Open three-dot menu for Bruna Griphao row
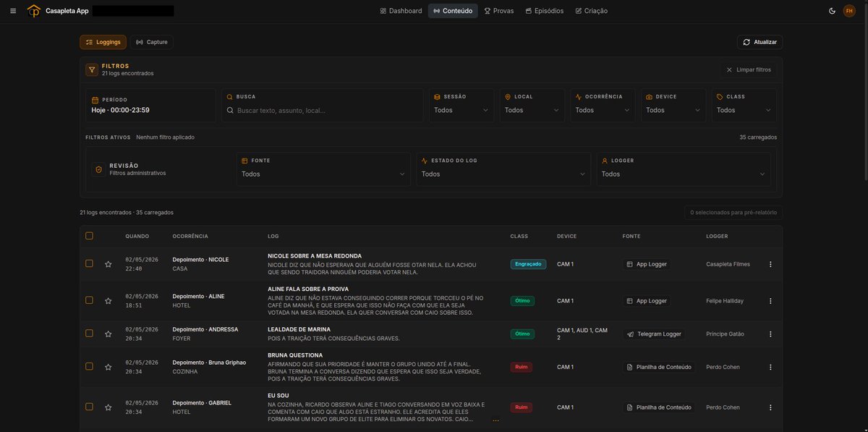Screen dimensions: 868x432 point(770,367)
